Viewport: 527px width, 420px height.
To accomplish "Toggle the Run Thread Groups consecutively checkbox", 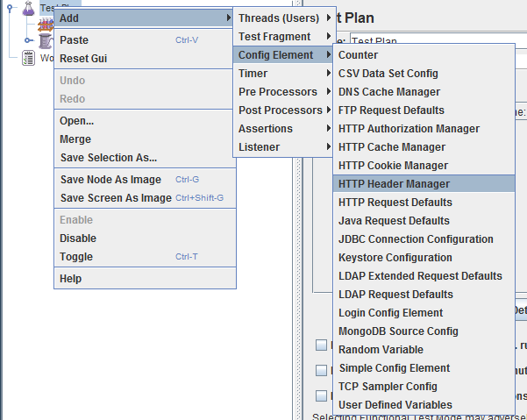I will (x=321, y=345).
